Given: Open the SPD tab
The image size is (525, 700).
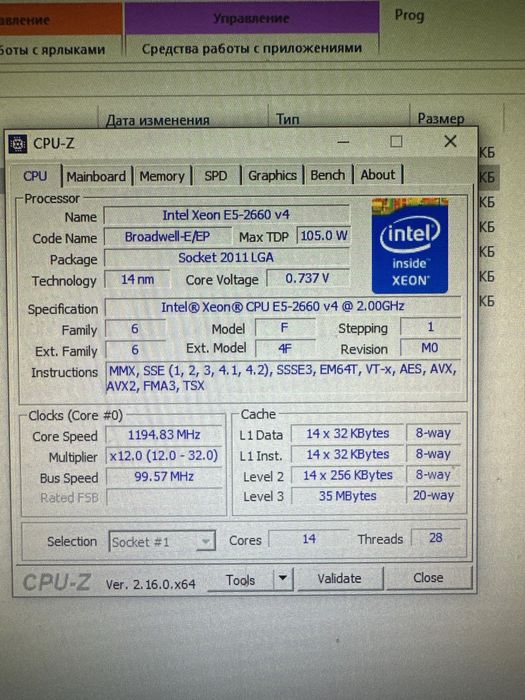Looking at the screenshot, I should click(x=216, y=176).
